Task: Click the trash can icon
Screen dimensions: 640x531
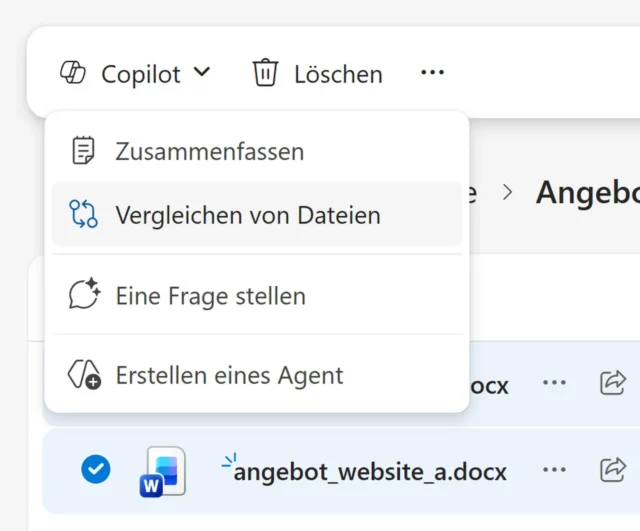Action: point(265,73)
